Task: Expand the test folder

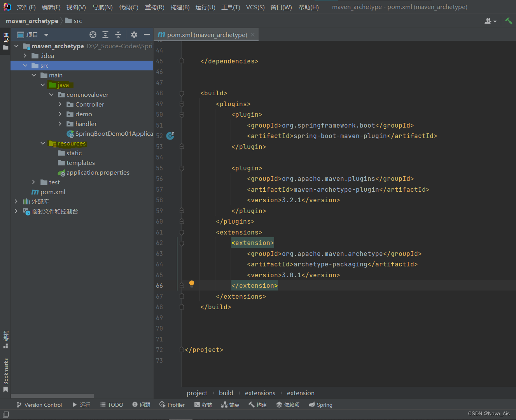Action: tap(34, 182)
